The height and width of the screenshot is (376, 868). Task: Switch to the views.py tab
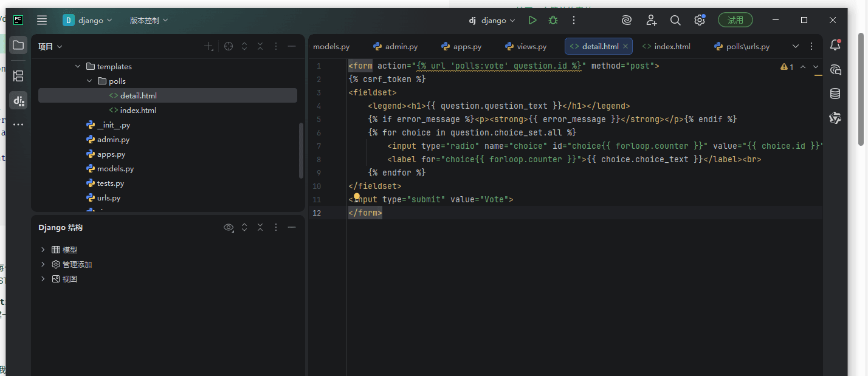[x=526, y=46]
